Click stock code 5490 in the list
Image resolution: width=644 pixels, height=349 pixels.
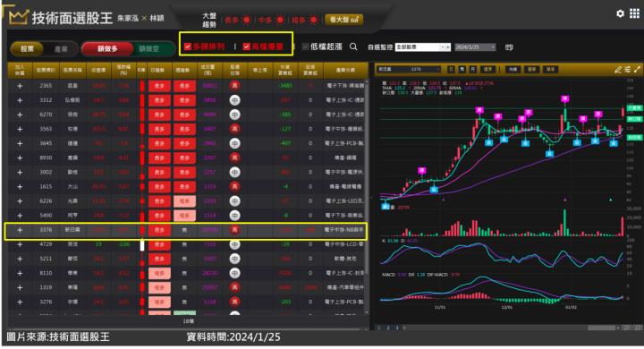(x=46, y=216)
